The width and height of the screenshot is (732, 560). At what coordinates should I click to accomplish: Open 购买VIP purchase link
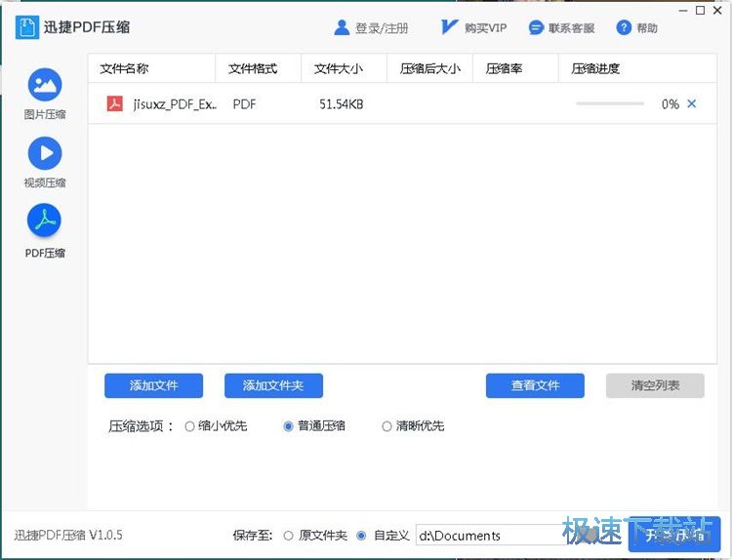(485, 28)
